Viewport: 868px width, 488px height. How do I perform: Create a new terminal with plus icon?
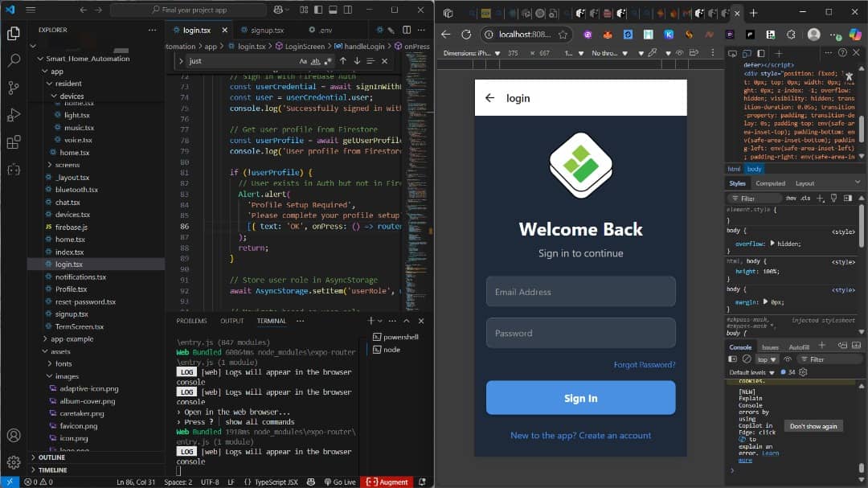[x=371, y=321]
